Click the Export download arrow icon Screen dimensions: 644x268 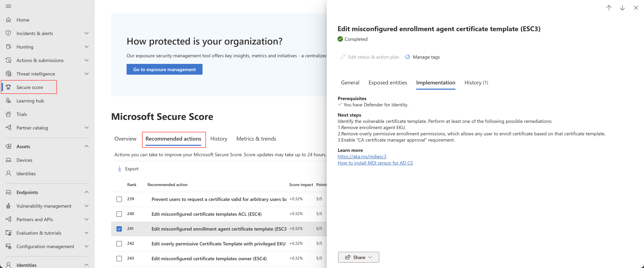(119, 169)
